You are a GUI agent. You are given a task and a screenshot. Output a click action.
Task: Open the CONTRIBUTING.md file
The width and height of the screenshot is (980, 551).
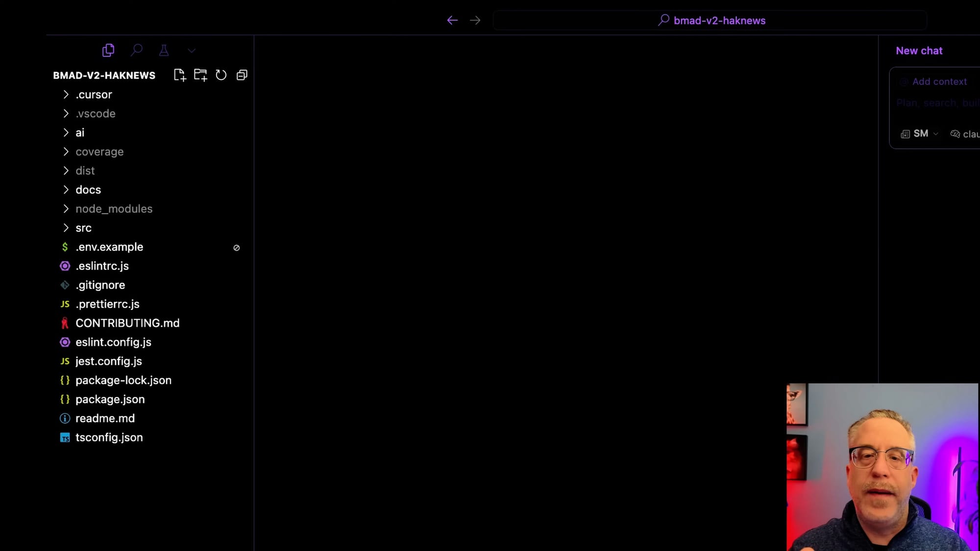click(127, 323)
